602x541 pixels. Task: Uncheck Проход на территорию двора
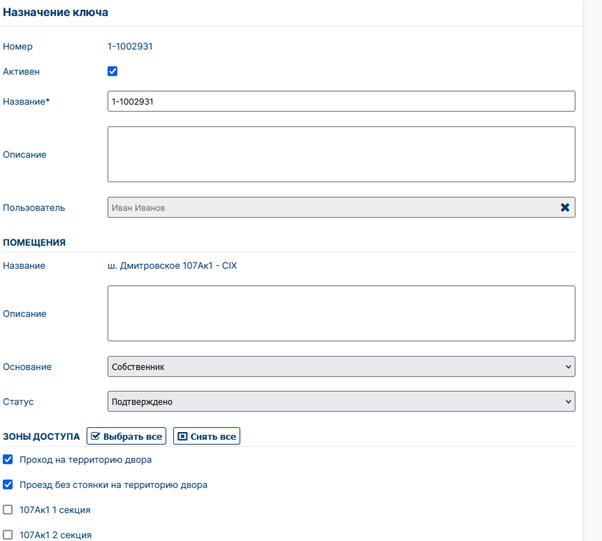(x=8, y=460)
